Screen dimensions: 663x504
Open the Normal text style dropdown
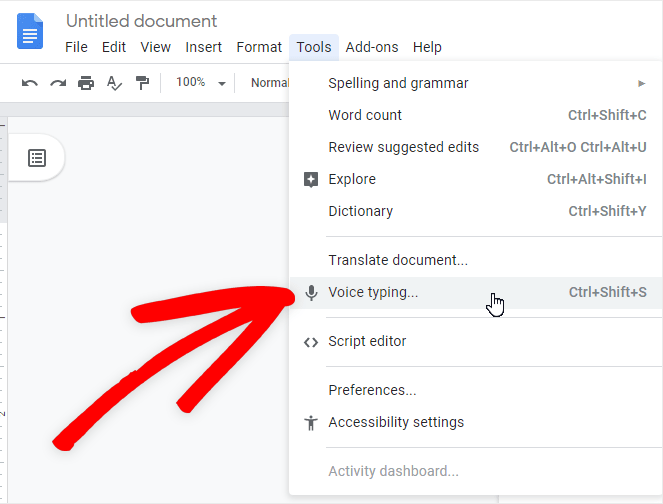[269, 83]
